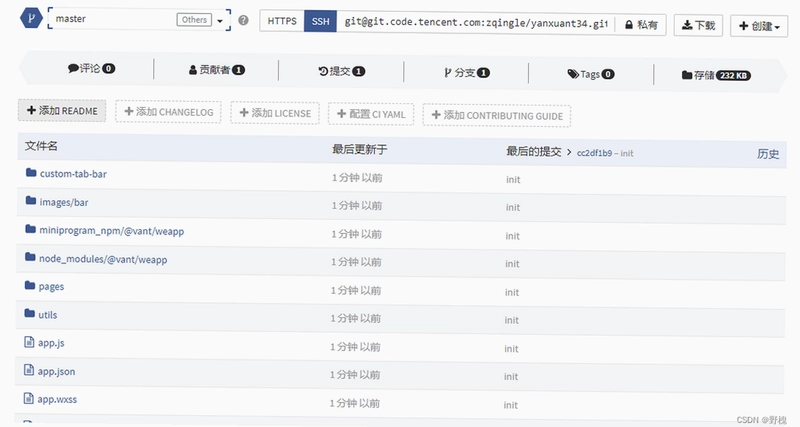Click the git clone URL field

coord(476,23)
